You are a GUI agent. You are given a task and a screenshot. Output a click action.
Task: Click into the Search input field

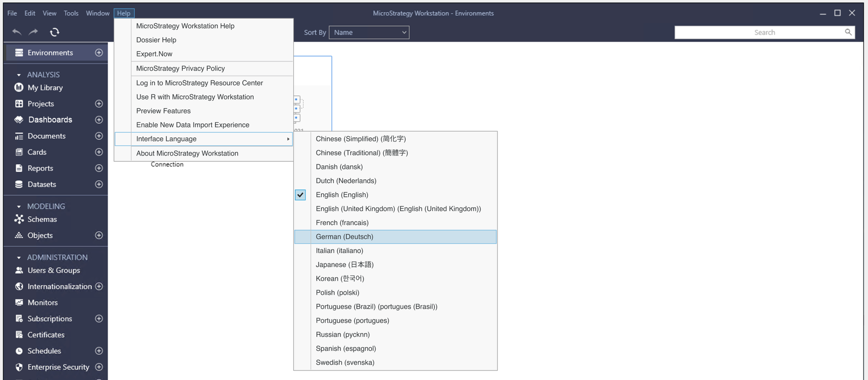click(759, 33)
